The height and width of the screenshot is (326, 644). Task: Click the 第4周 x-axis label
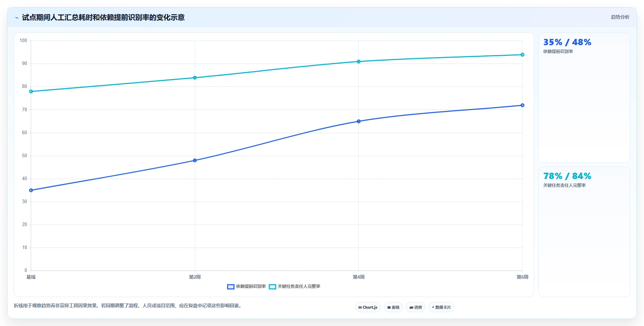(359, 277)
